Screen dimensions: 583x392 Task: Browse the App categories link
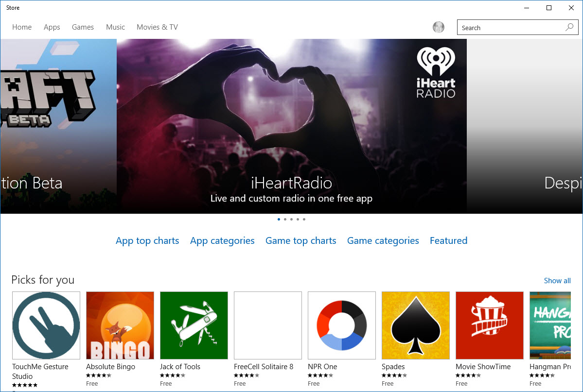[222, 240]
